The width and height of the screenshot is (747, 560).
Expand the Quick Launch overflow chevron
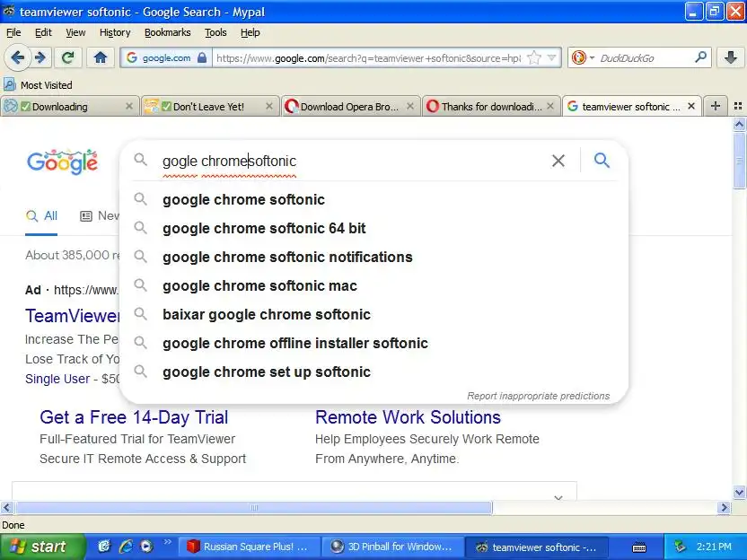pos(167,542)
